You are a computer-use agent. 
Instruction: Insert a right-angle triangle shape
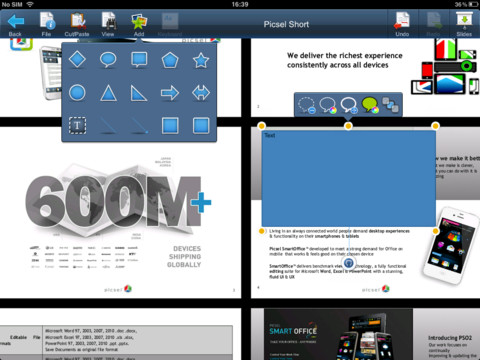tap(139, 93)
